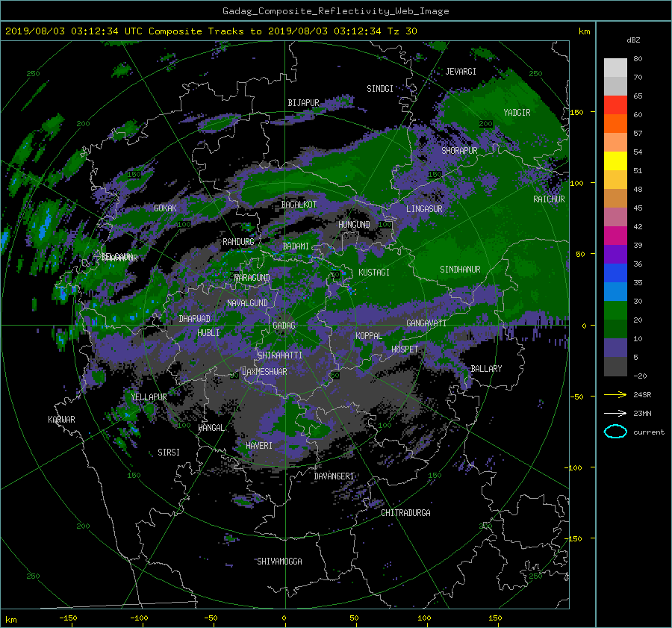Click the white 23MN track arrow icon
672x628 pixels.
(x=615, y=413)
